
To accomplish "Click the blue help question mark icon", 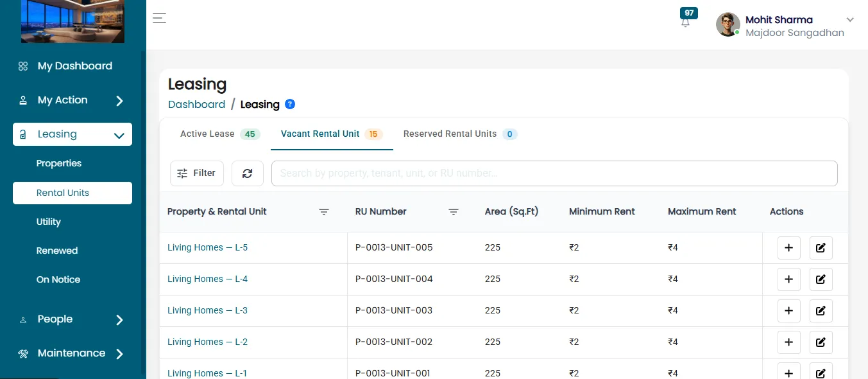I will click(x=290, y=104).
